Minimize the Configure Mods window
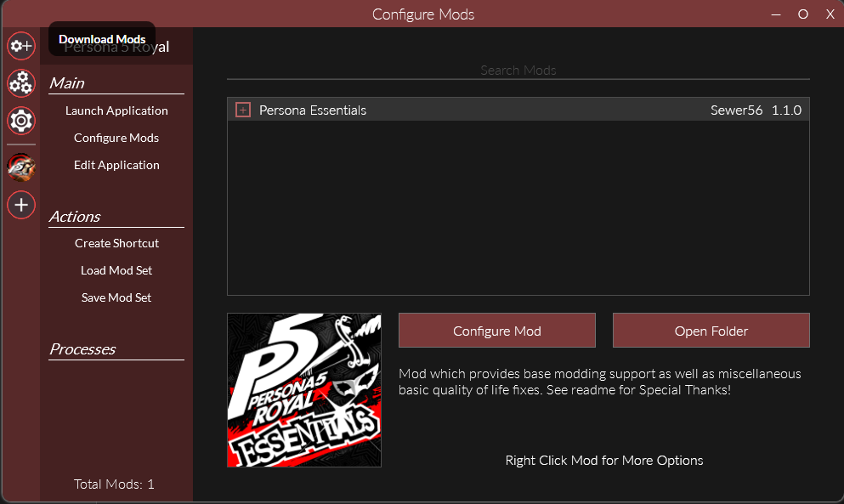 [x=776, y=14]
